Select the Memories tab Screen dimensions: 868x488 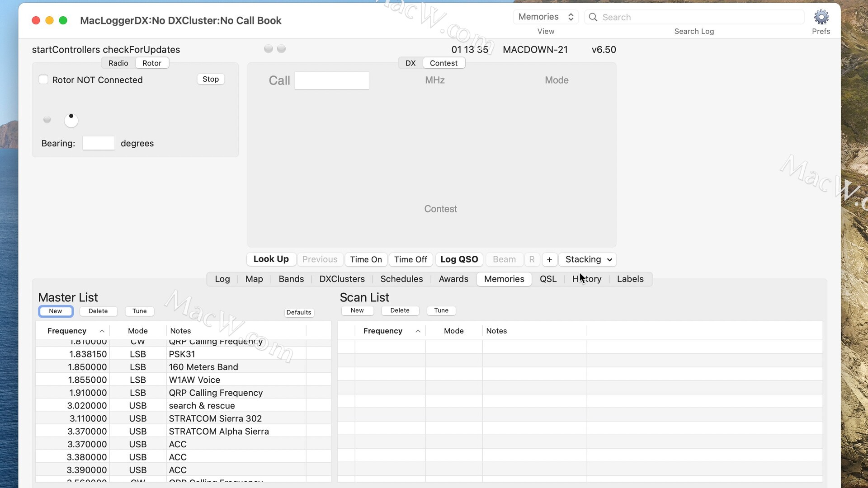(504, 279)
